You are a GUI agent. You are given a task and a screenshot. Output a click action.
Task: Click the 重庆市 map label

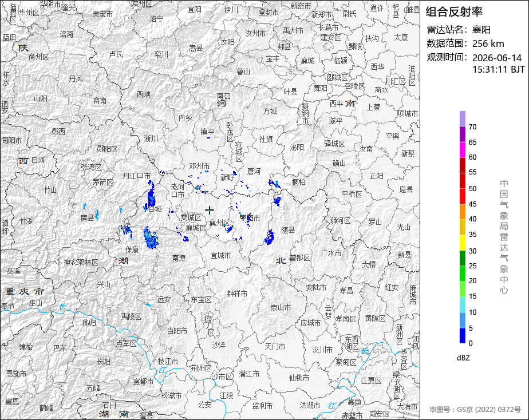[x=25, y=291]
